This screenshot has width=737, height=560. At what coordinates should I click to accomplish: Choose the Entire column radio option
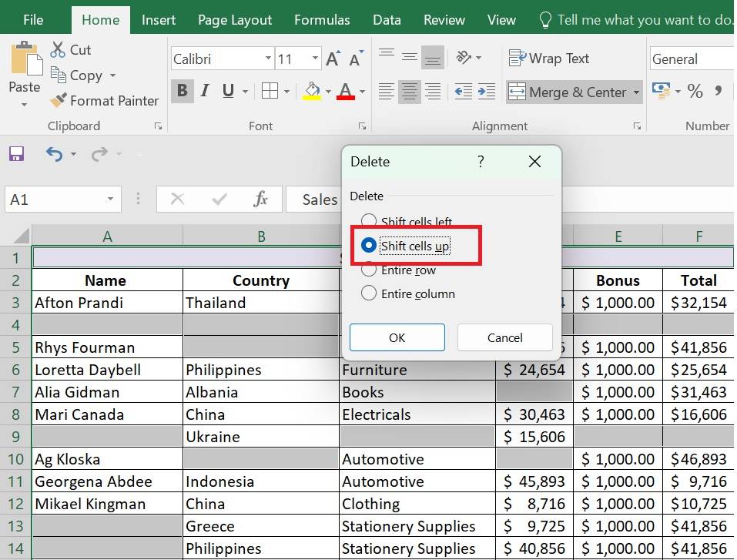click(369, 293)
